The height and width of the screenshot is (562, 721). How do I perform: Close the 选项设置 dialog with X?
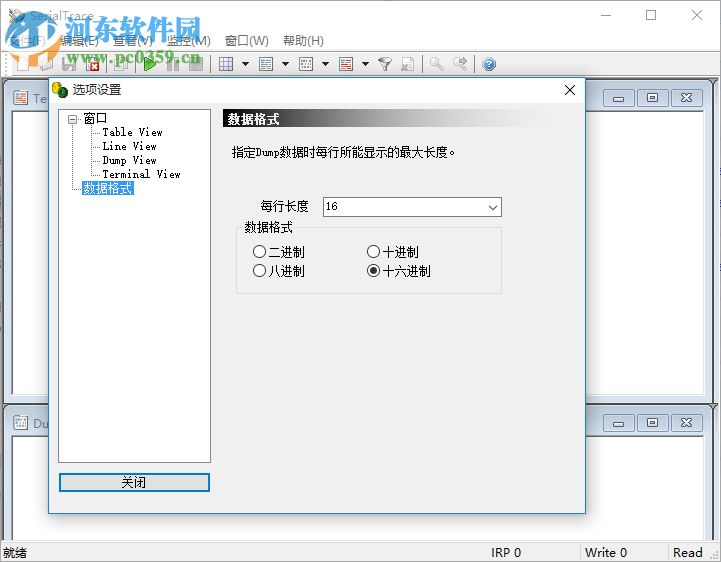pyautogui.click(x=570, y=90)
